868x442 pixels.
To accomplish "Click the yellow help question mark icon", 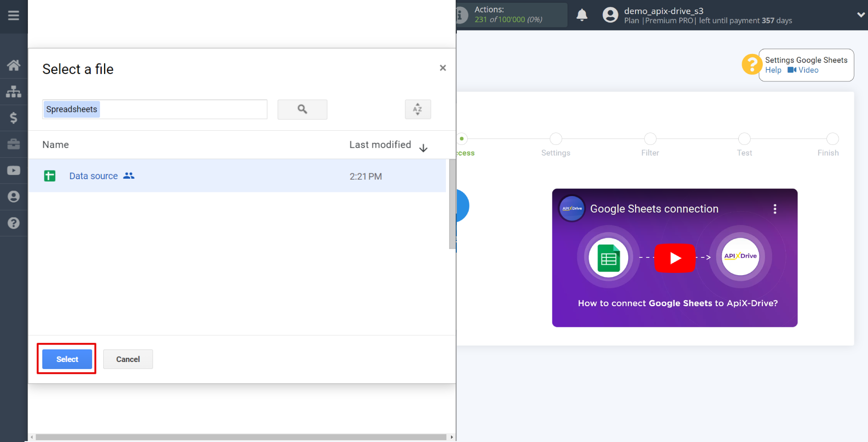I will [752, 64].
